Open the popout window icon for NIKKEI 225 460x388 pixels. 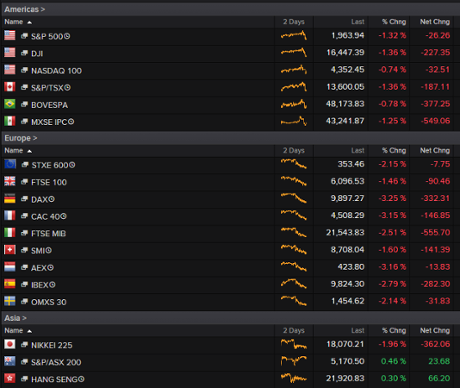(24, 345)
